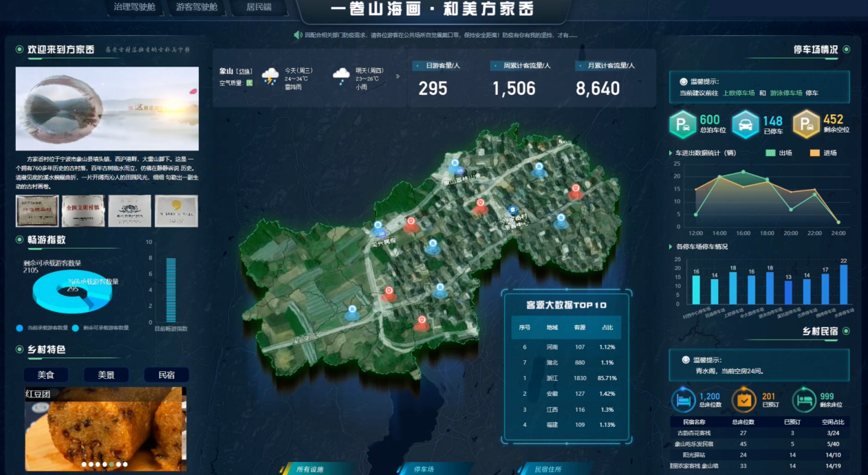Expand more weather forecast with double arrow

(x=397, y=76)
